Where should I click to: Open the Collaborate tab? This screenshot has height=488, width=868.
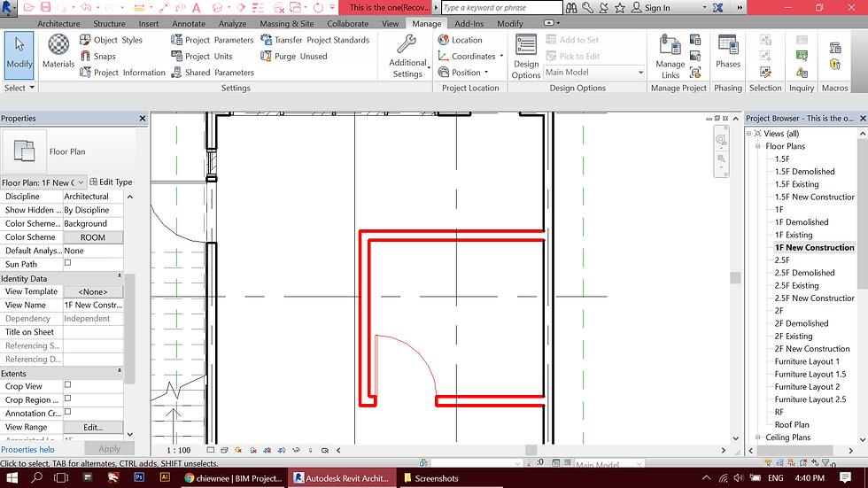[347, 24]
